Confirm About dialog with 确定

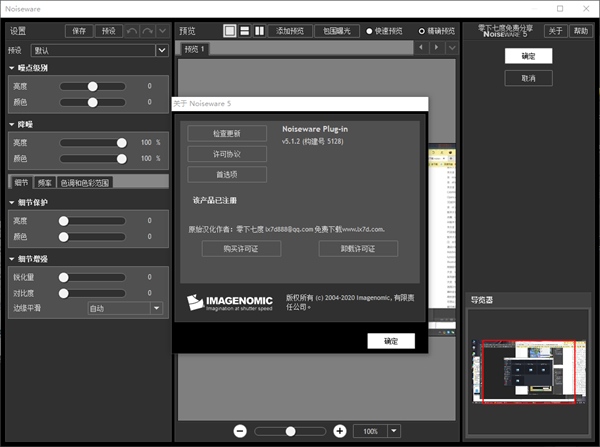pyautogui.click(x=391, y=341)
